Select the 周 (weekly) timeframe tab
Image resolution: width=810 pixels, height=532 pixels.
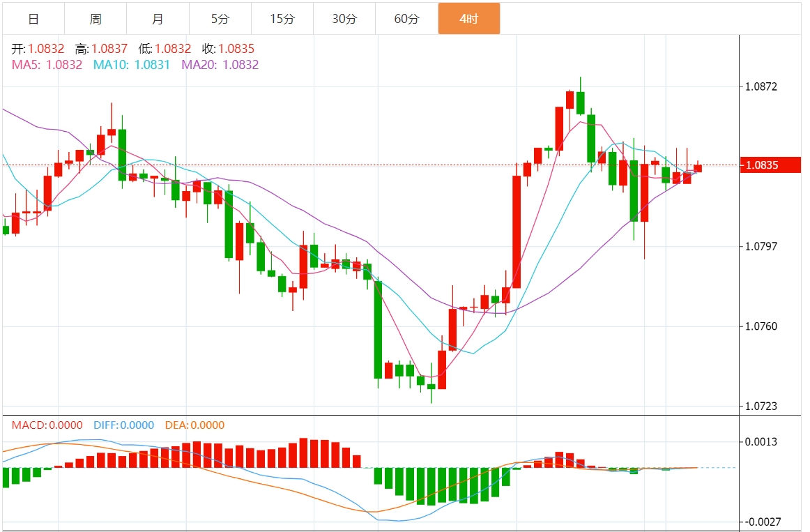[x=95, y=19]
